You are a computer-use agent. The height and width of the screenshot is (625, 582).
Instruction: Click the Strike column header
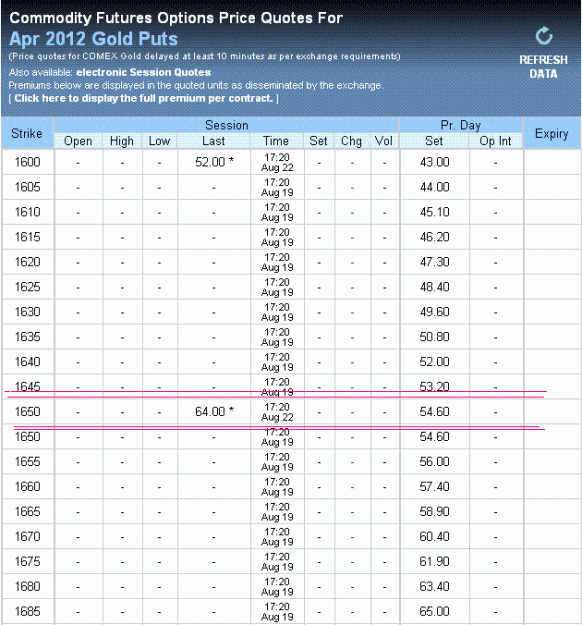(x=27, y=133)
